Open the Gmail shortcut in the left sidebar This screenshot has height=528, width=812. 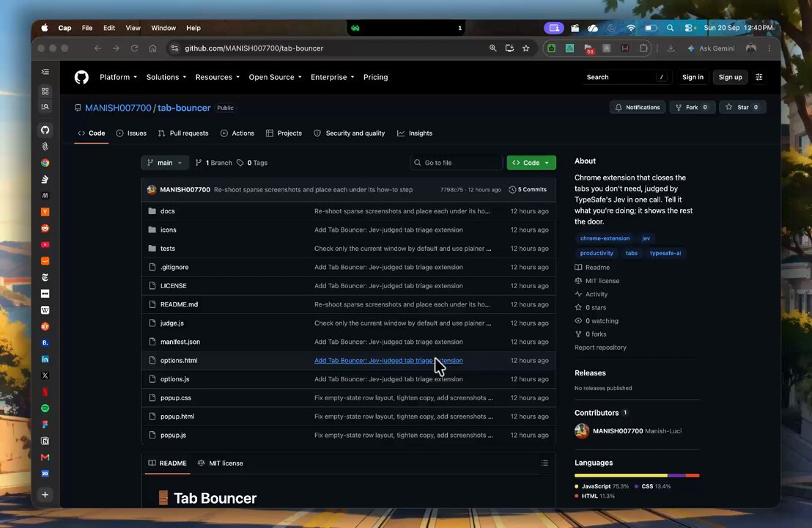[45, 457]
